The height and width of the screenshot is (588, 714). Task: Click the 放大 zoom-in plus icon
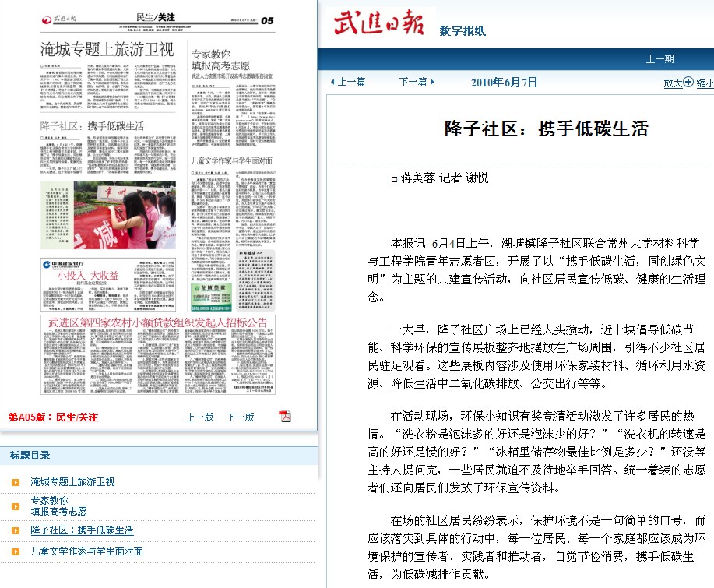tap(688, 82)
